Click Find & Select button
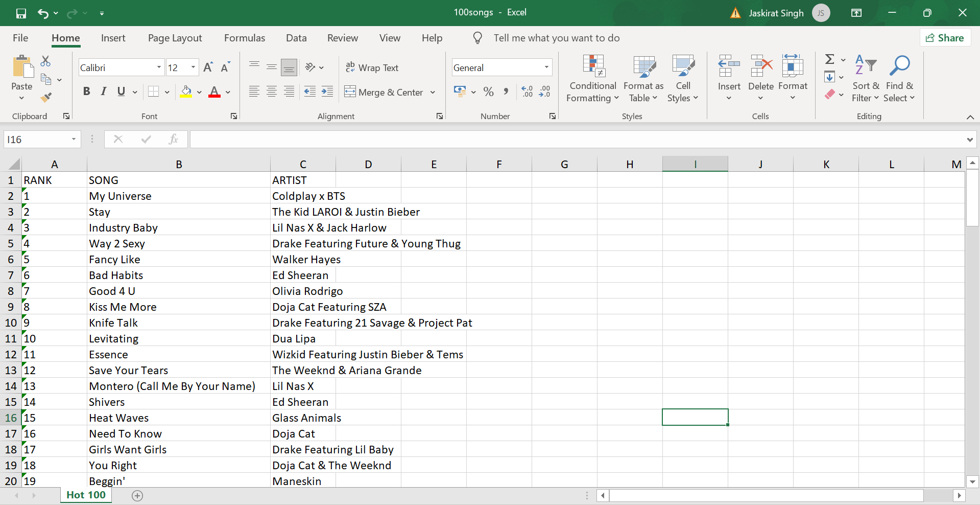 (899, 78)
